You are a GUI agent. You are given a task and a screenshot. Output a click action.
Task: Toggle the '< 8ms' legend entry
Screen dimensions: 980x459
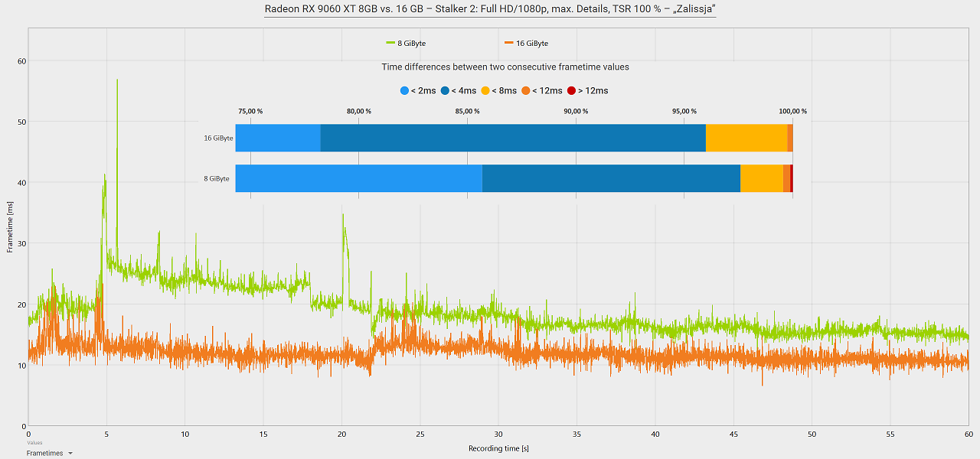point(499,90)
